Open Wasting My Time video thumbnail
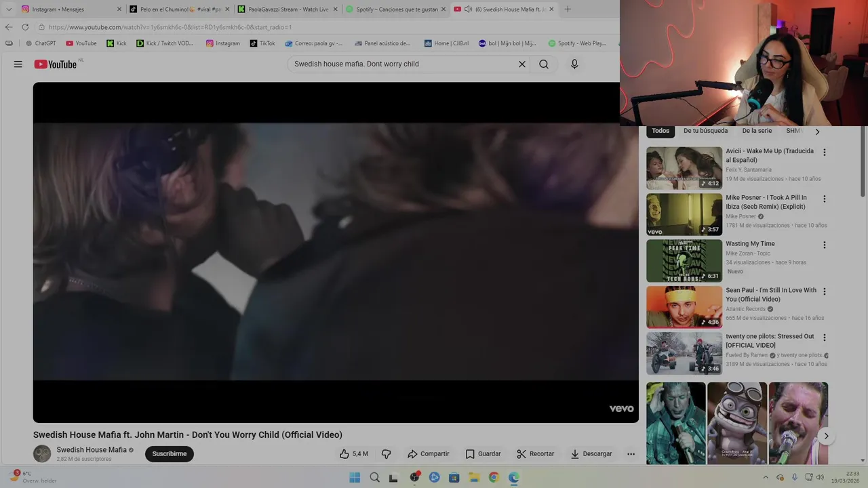The image size is (868, 488). coord(684,261)
